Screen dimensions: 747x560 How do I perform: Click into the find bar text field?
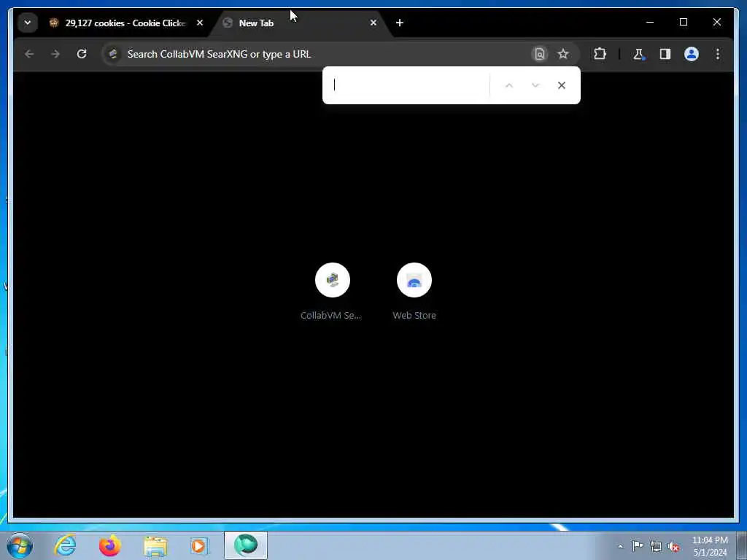pos(410,85)
